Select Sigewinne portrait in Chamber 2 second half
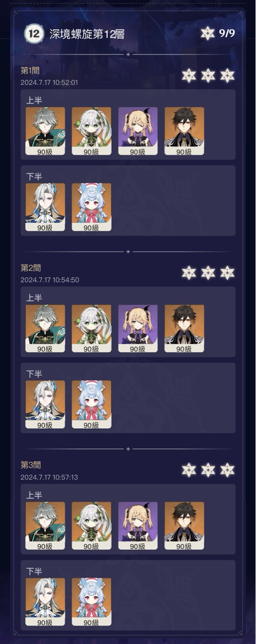Viewport: 256px width, 644px height. (92, 405)
